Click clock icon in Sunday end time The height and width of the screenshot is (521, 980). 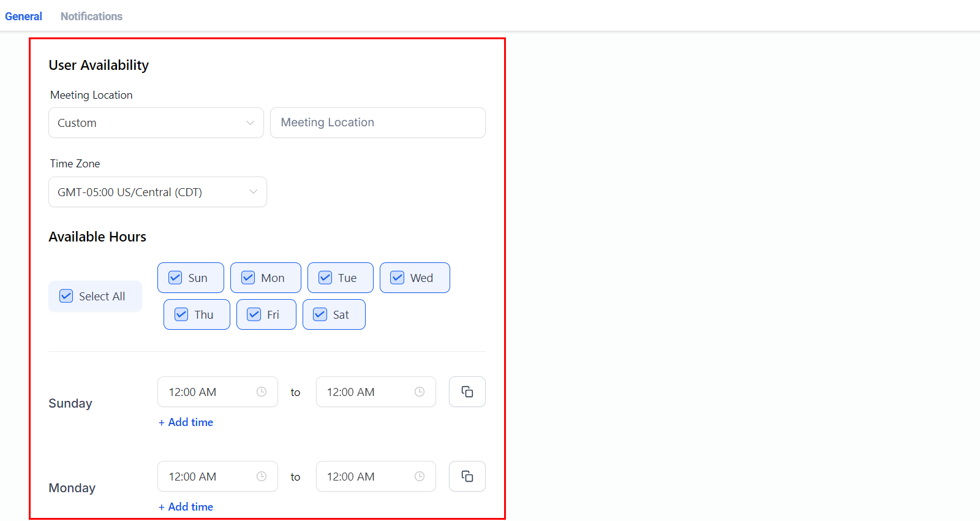tap(420, 392)
